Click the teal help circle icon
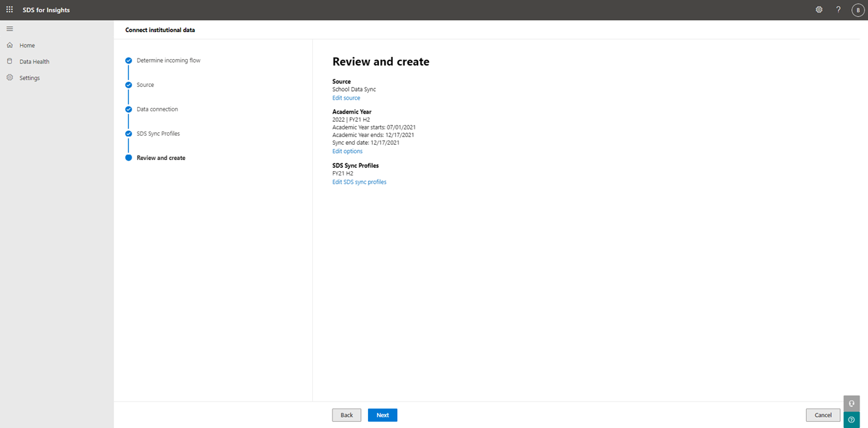Screen dimensions: 868x428 pos(851,420)
